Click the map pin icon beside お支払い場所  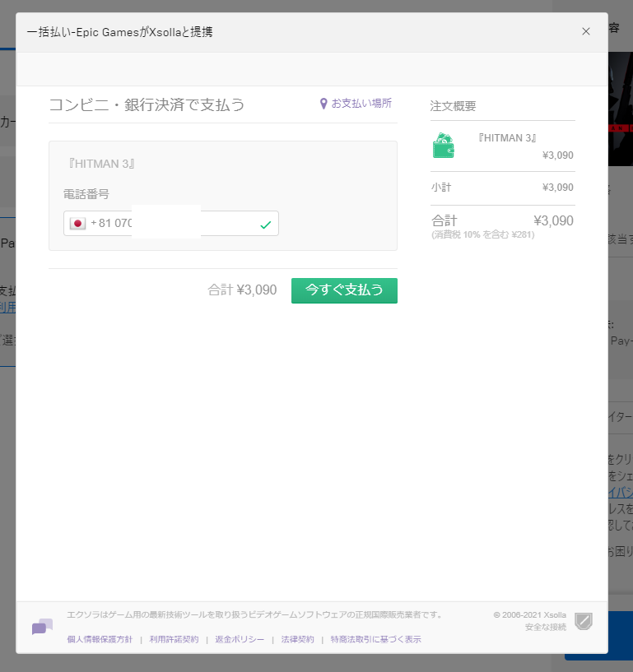323,104
